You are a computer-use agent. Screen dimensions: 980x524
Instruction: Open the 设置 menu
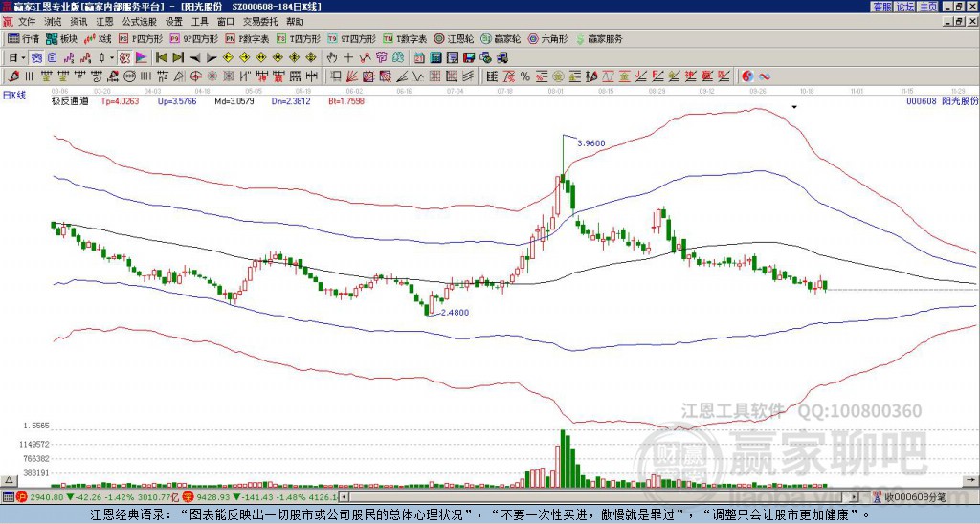point(174,22)
